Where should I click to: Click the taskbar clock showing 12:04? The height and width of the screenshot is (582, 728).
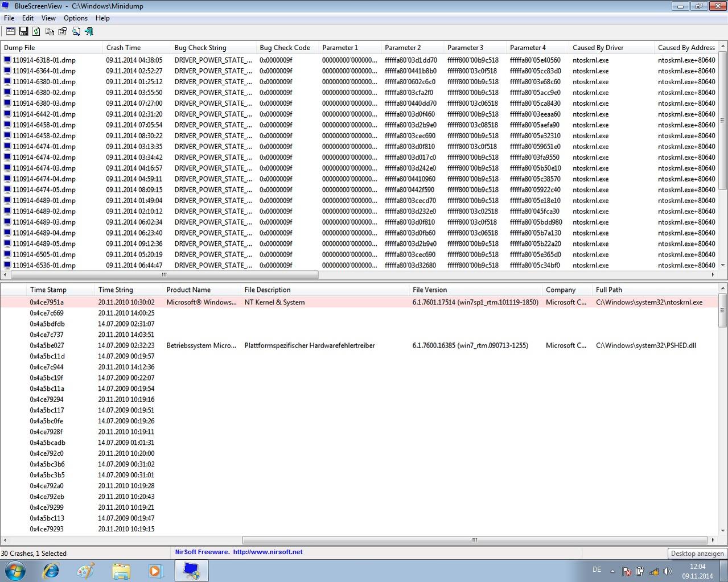(697, 571)
